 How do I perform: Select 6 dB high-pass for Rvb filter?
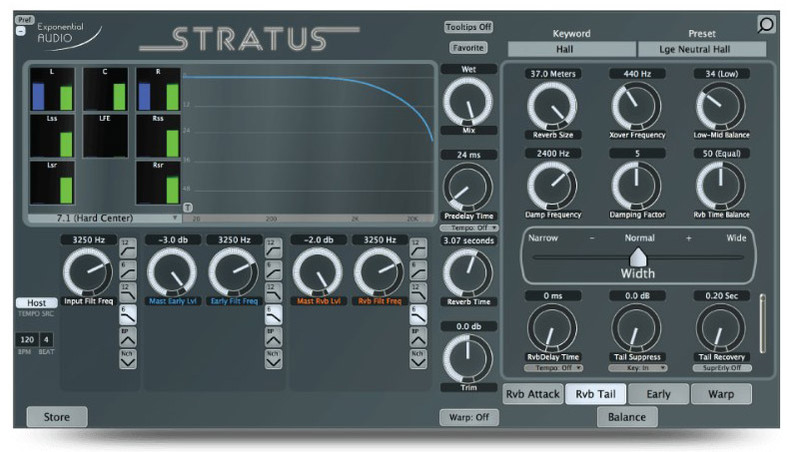click(x=418, y=270)
